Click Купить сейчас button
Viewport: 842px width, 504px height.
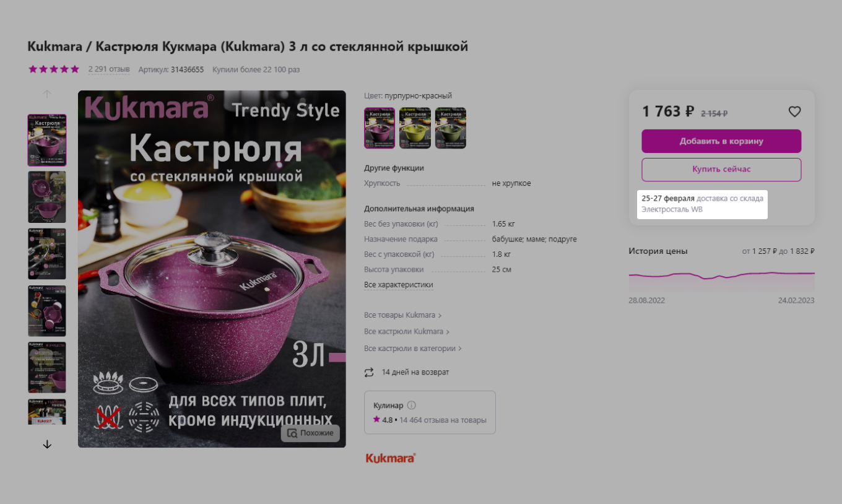pos(721,169)
